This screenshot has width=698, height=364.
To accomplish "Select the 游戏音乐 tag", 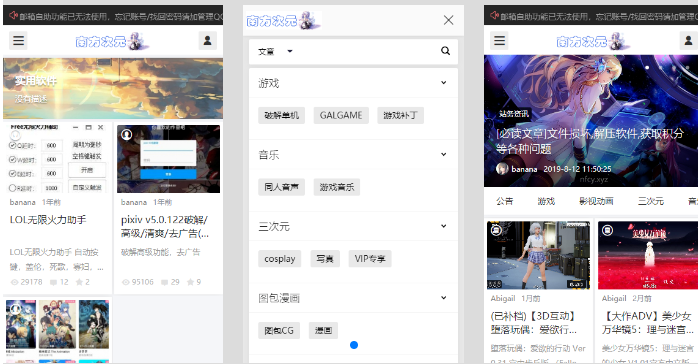I will (337, 187).
